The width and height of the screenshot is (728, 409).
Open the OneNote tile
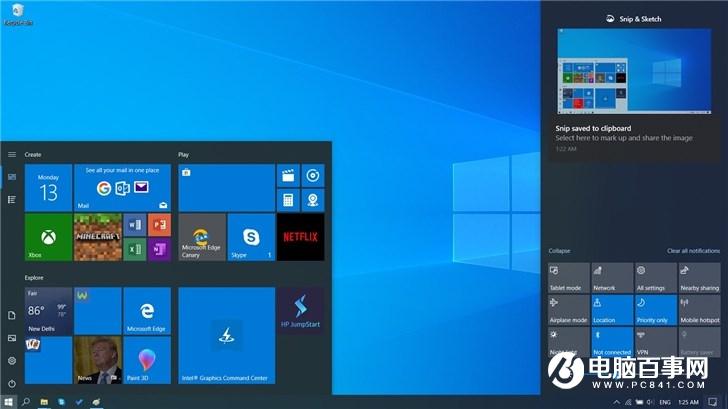(x=159, y=249)
